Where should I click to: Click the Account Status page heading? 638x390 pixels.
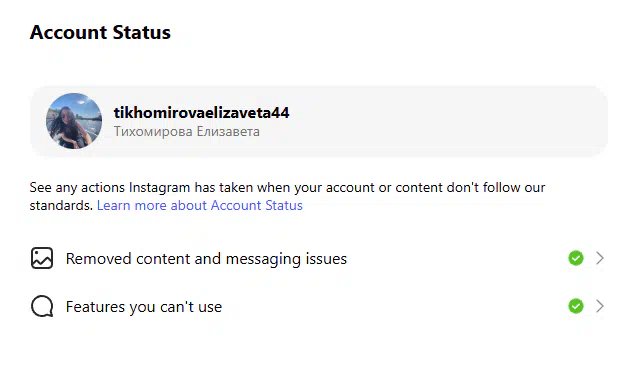(100, 32)
